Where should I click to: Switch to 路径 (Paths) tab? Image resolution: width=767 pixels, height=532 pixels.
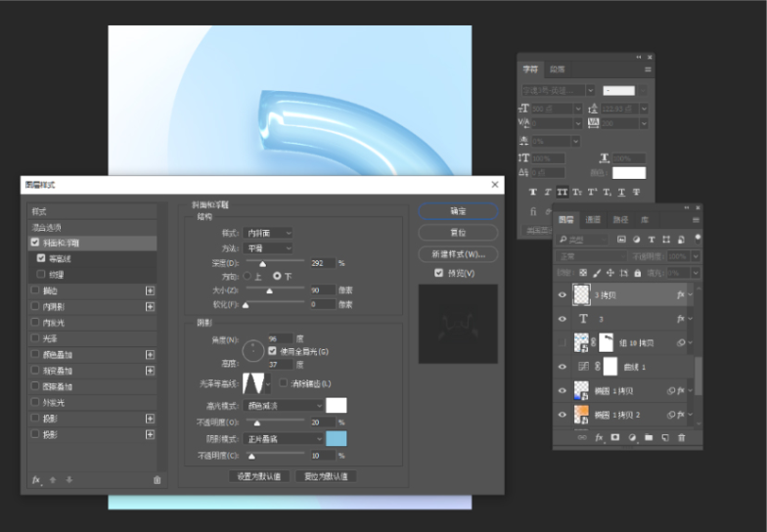click(x=620, y=220)
